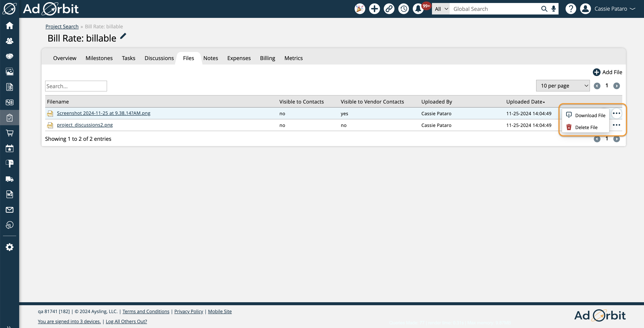Viewport: 644px width, 328px height.
Task: Click the search input field
Action: click(x=76, y=86)
